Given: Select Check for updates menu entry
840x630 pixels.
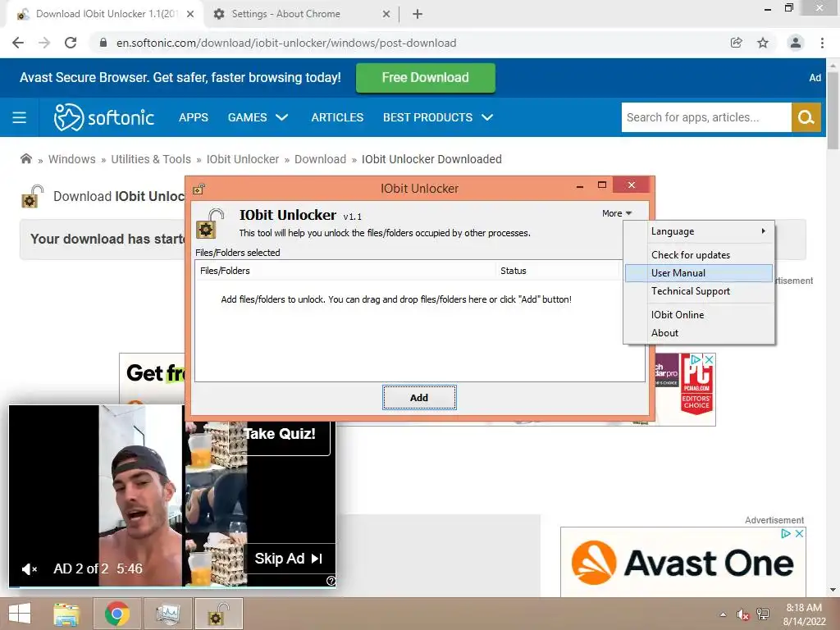Looking at the screenshot, I should point(699,255).
